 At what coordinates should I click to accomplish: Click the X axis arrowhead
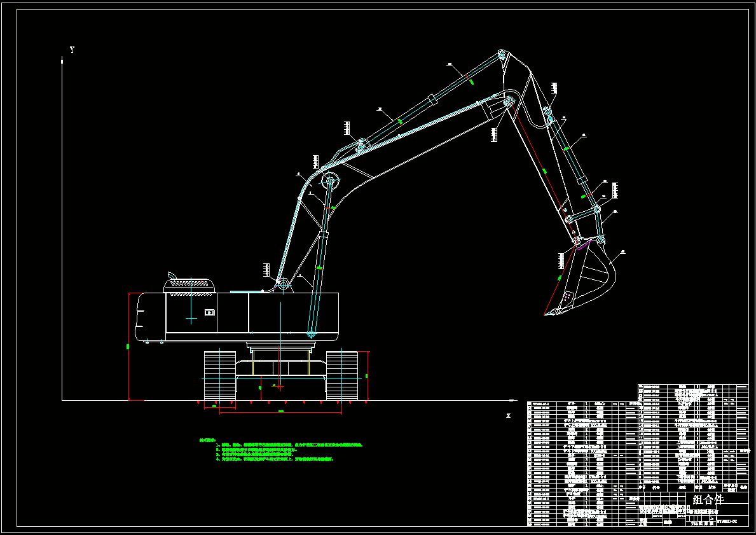pos(513,400)
